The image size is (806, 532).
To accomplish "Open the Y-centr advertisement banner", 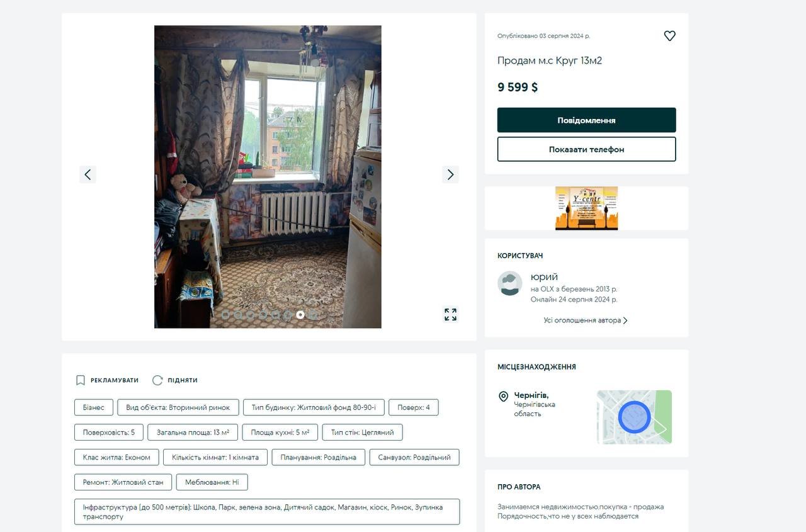I will (586, 208).
